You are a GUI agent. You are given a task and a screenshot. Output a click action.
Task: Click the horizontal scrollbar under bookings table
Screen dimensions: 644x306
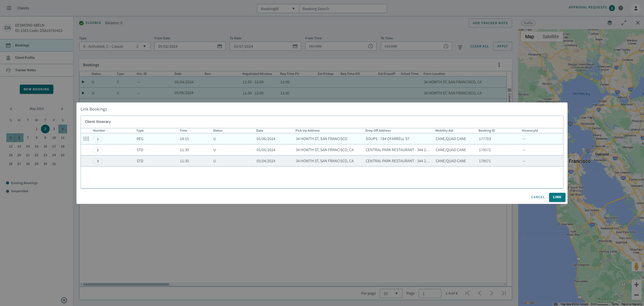[126, 284]
